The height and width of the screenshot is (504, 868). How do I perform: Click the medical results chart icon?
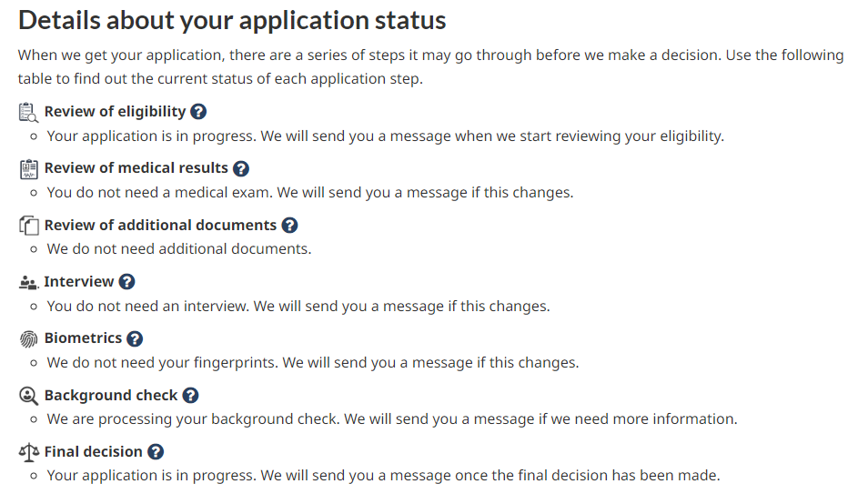pyautogui.click(x=29, y=168)
